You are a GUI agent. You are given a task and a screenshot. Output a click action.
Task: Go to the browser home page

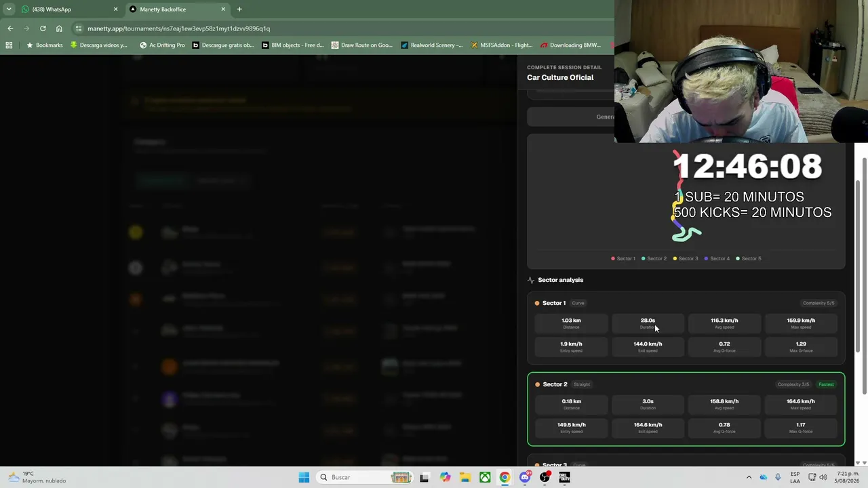tap(59, 28)
